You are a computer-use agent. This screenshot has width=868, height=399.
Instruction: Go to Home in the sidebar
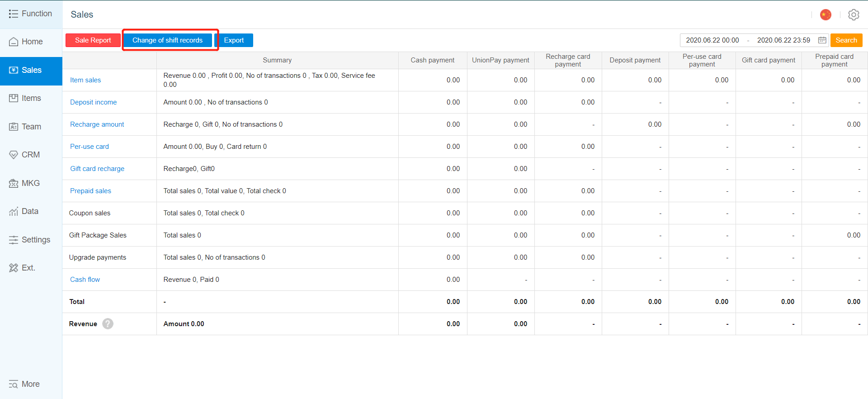point(31,42)
